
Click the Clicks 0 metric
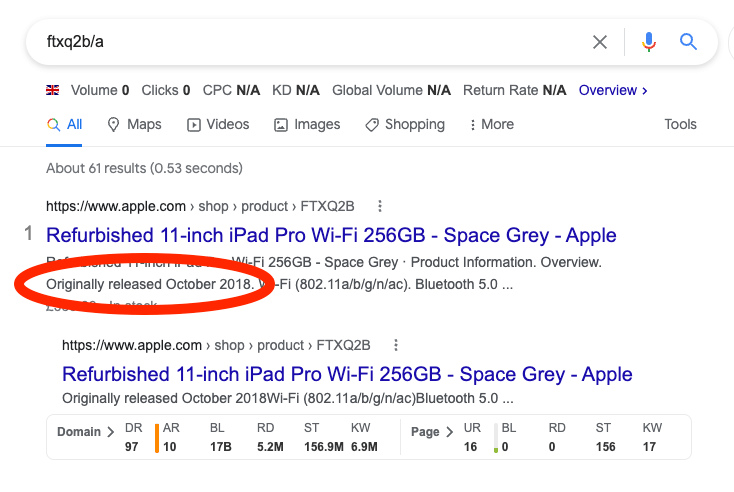166,90
